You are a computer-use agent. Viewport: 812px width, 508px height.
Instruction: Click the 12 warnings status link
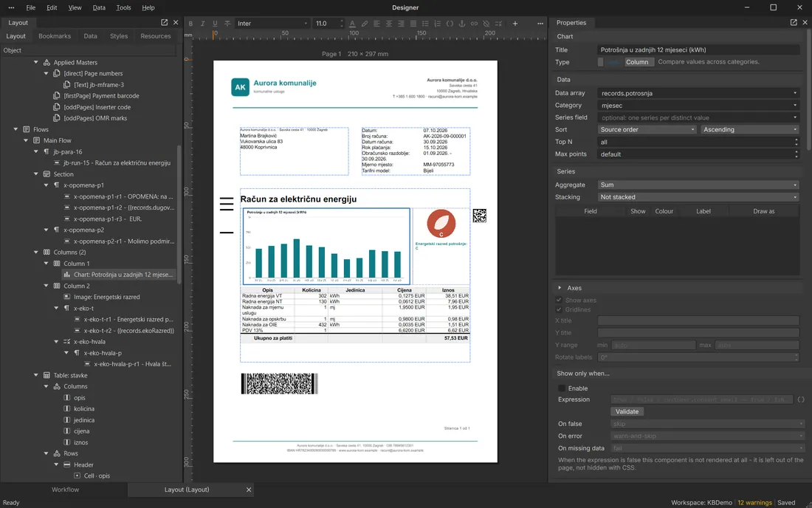pyautogui.click(x=754, y=503)
